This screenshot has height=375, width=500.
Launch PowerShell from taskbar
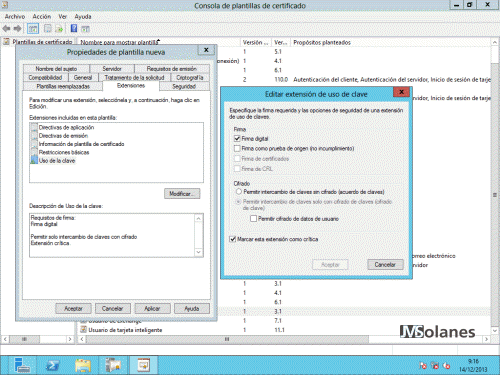pyautogui.click(x=52, y=366)
